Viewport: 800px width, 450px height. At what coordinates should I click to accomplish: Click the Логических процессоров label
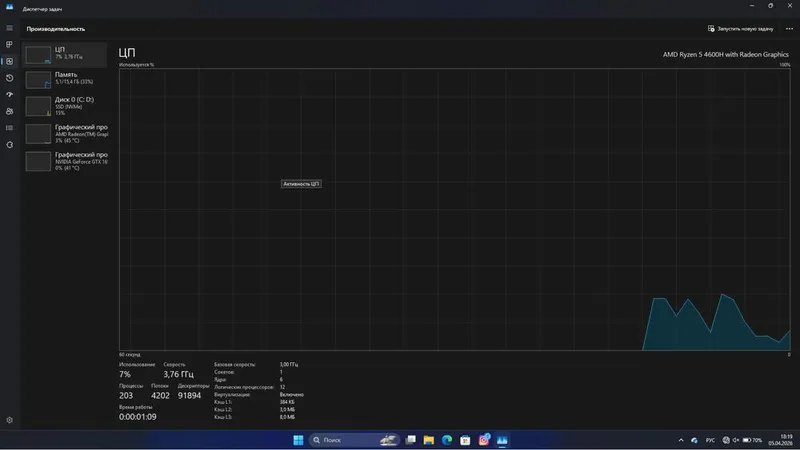click(244, 387)
